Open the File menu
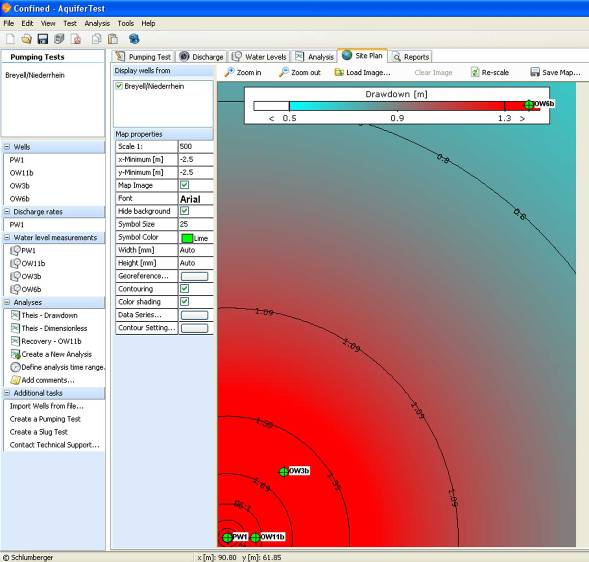 coord(9,23)
